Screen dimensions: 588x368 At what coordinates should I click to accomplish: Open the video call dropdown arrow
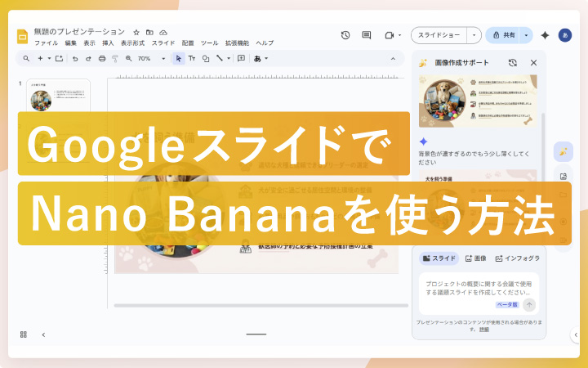(x=399, y=35)
